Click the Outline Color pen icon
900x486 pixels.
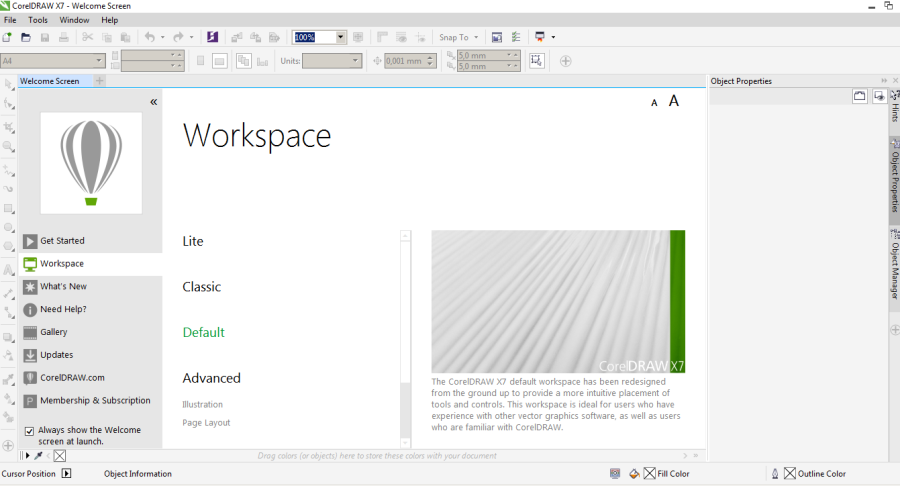[x=775, y=473]
